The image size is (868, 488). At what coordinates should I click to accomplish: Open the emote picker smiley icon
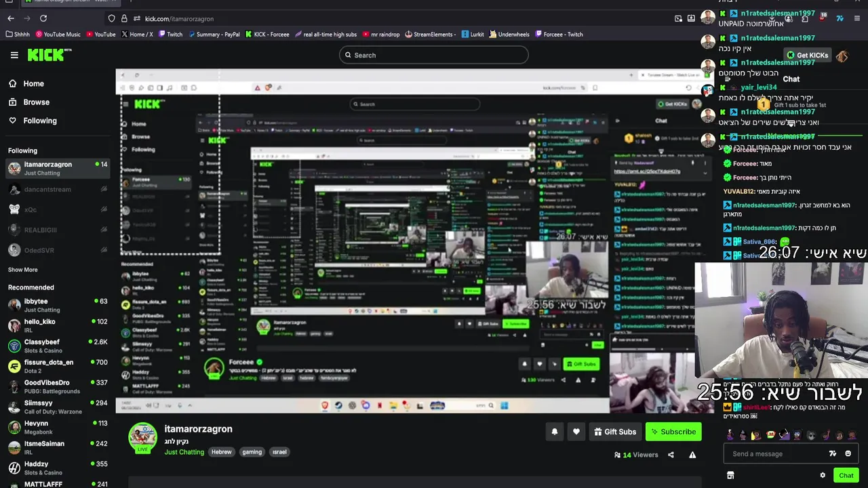coord(848,454)
